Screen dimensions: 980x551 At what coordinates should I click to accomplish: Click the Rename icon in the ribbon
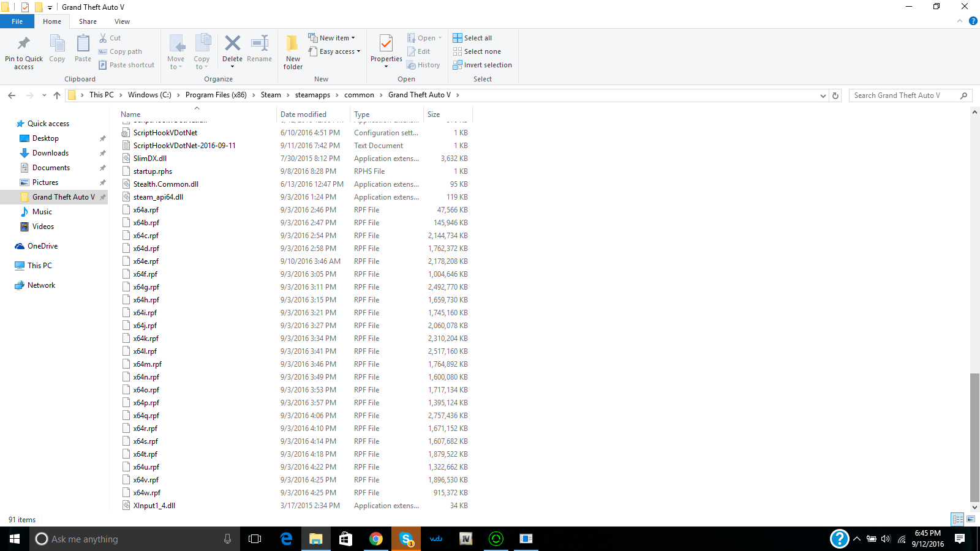[x=260, y=44]
